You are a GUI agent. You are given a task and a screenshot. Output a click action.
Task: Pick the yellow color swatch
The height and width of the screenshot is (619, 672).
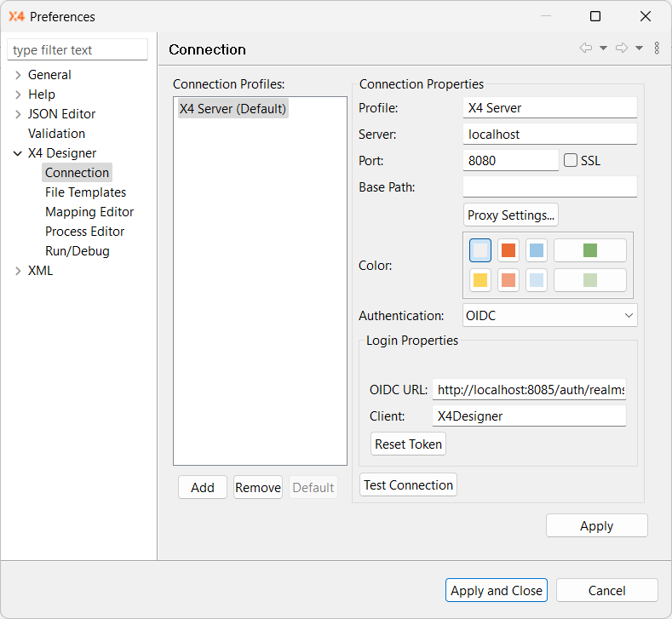[x=480, y=280]
